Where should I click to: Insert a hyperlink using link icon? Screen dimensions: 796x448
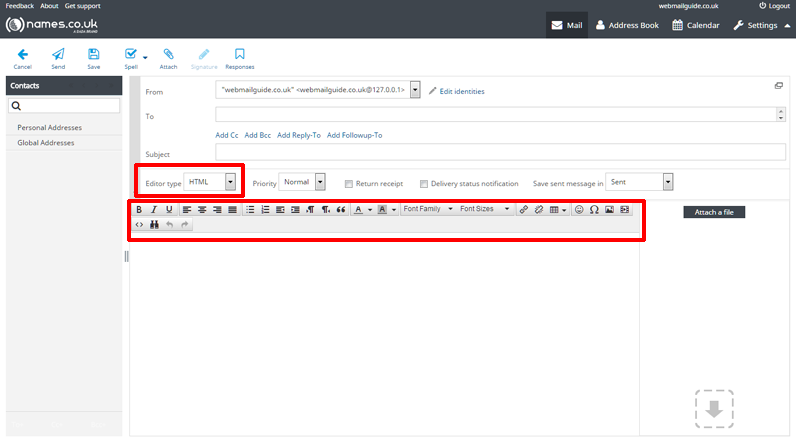524,210
